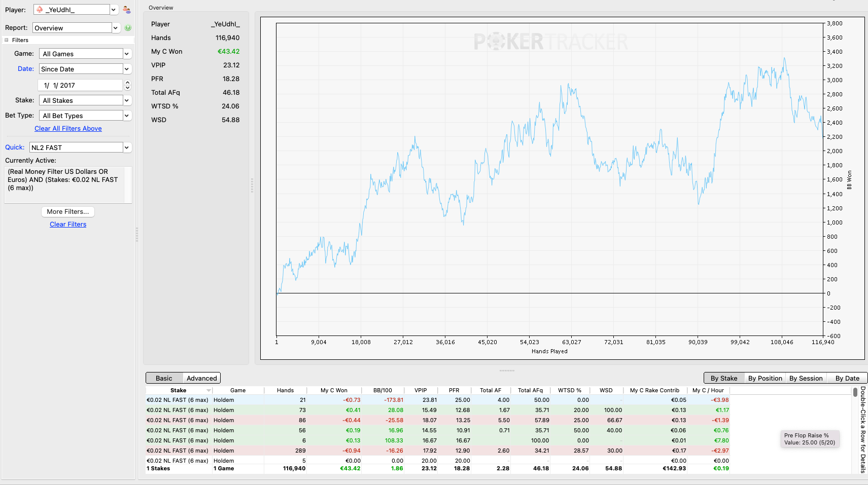Viewport: 868px width, 485px height.
Task: Increment the date stepper arrows
Action: [x=128, y=83]
